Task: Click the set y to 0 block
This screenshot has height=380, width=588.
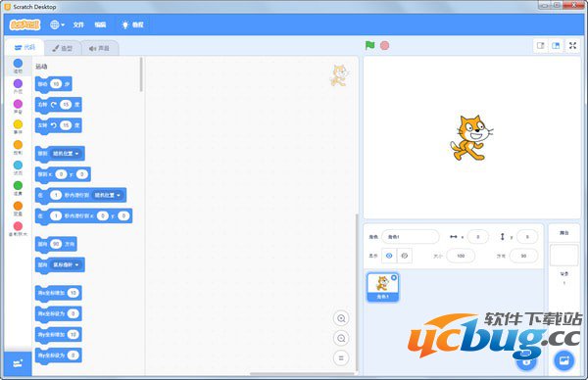Action: pos(58,356)
